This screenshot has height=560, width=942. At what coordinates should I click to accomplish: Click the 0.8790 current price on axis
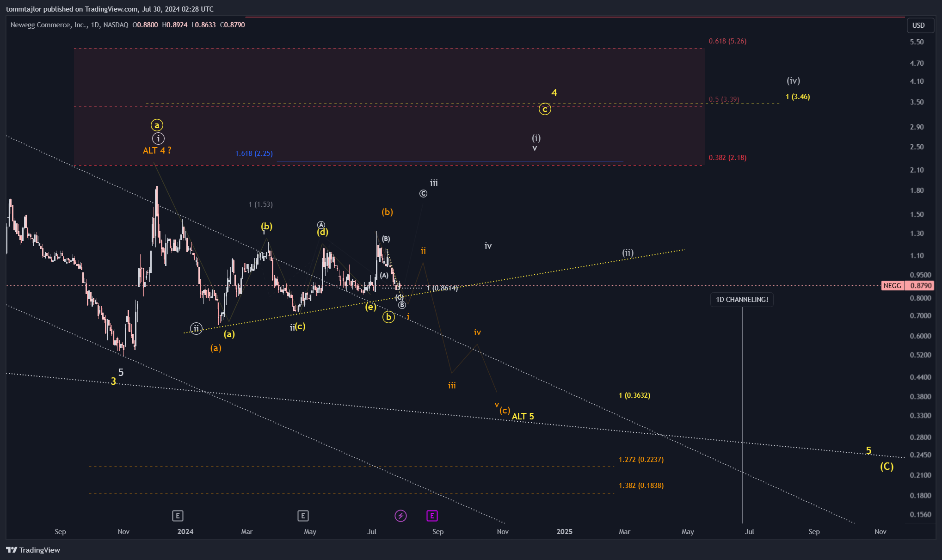pyautogui.click(x=921, y=286)
